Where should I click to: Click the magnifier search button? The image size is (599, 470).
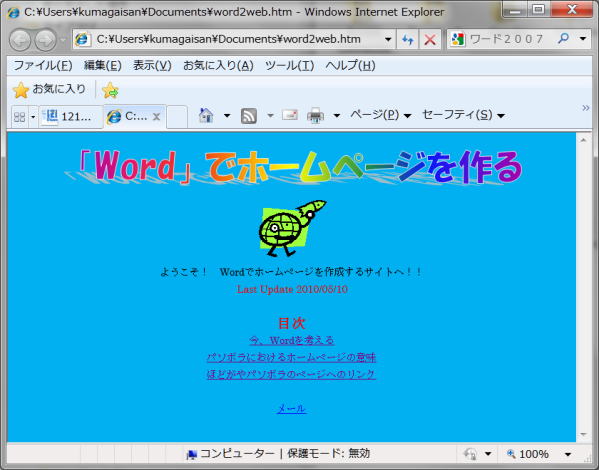click(563, 39)
